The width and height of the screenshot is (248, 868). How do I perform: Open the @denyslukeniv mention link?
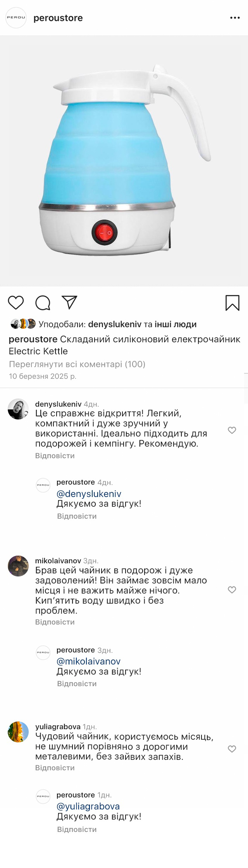click(89, 494)
